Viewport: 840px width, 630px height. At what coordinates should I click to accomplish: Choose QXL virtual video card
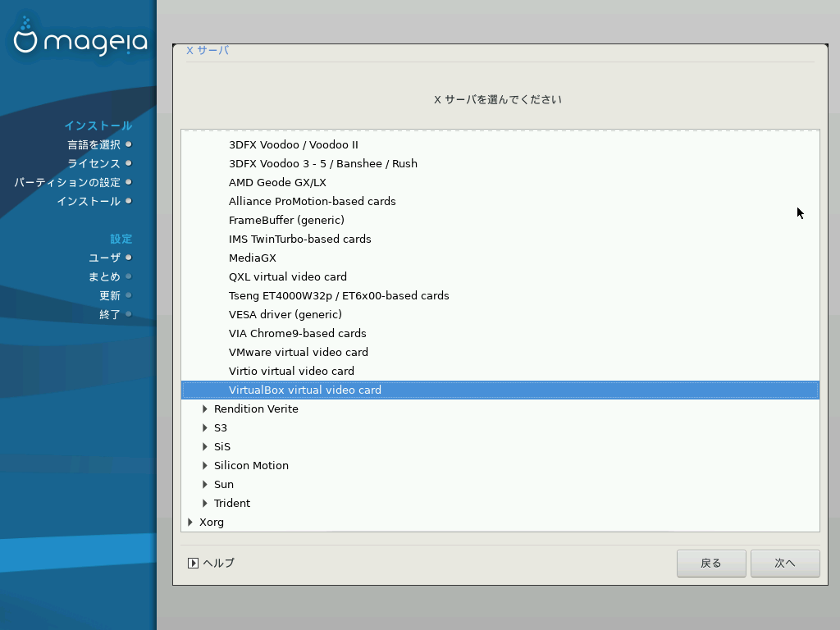pyautogui.click(x=500, y=276)
